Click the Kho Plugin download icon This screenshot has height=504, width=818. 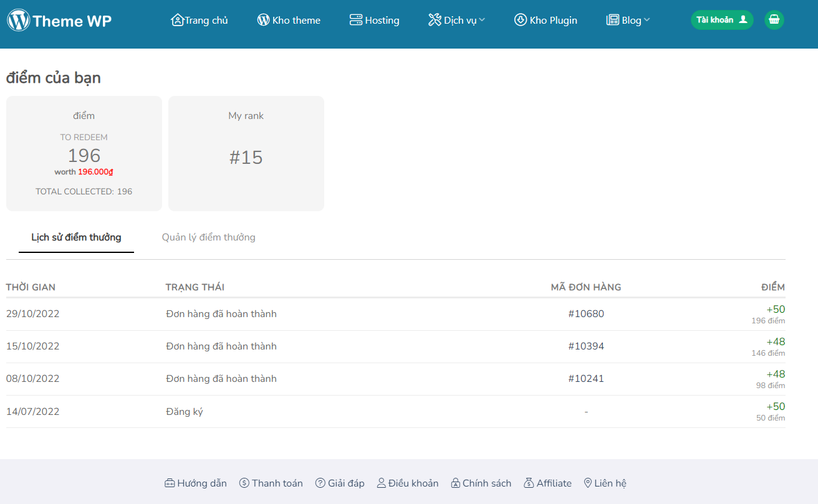click(x=521, y=20)
